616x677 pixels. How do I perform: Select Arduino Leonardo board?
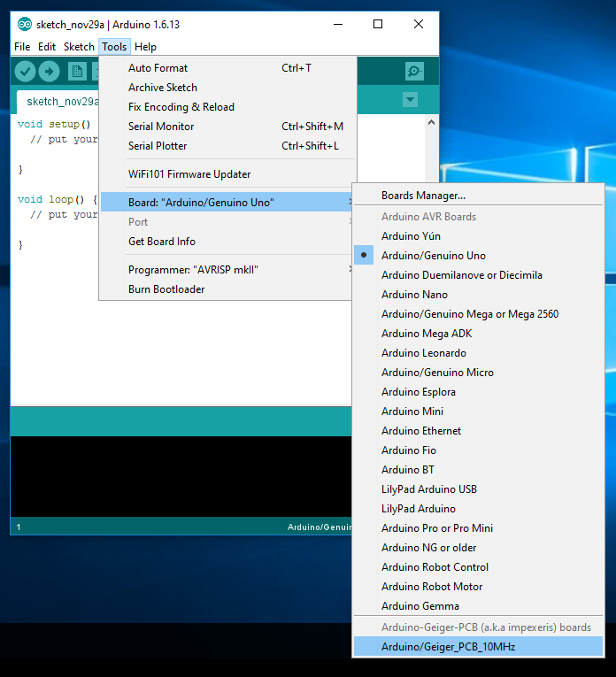coord(478,353)
